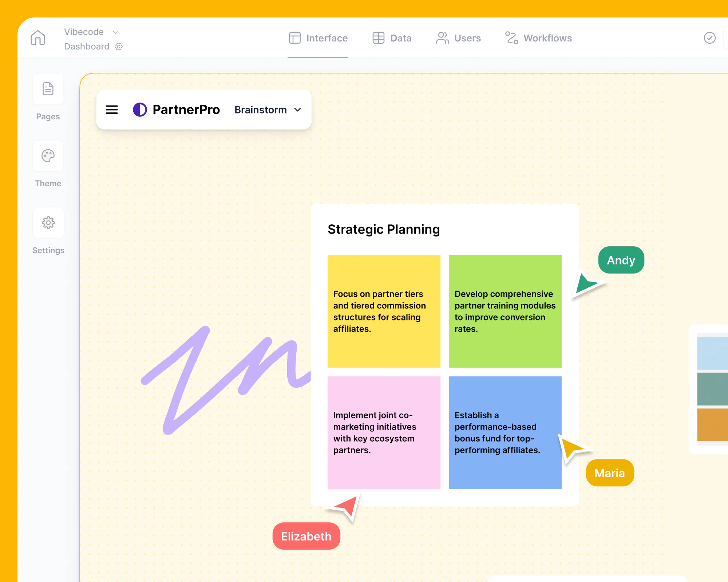The image size is (728, 582).
Task: Select the yellow partner tiers sticky note
Action: 384,311
